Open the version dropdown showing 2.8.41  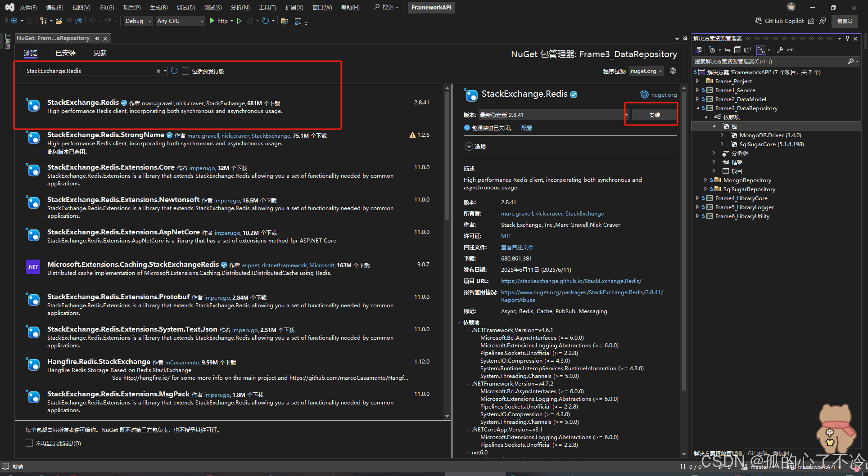[x=553, y=115]
